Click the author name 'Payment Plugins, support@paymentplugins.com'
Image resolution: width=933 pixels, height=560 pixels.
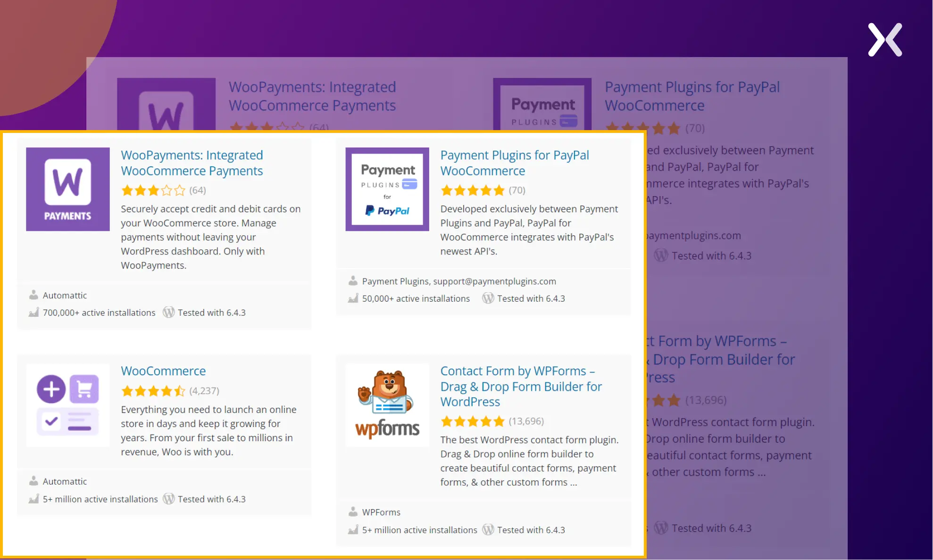click(459, 281)
